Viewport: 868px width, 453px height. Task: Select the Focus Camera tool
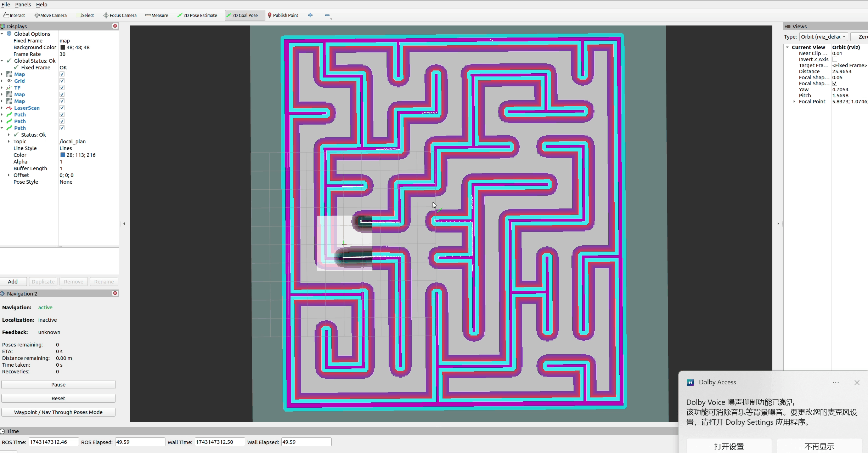point(119,15)
